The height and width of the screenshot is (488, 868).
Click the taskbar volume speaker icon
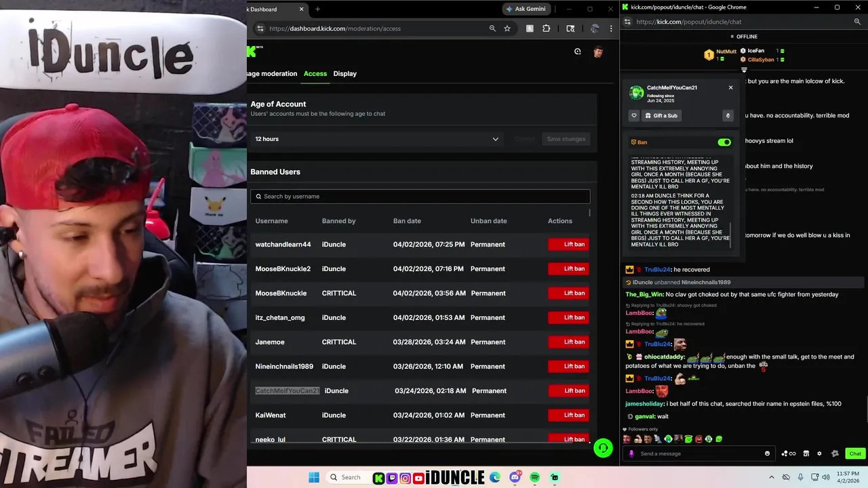point(825,477)
